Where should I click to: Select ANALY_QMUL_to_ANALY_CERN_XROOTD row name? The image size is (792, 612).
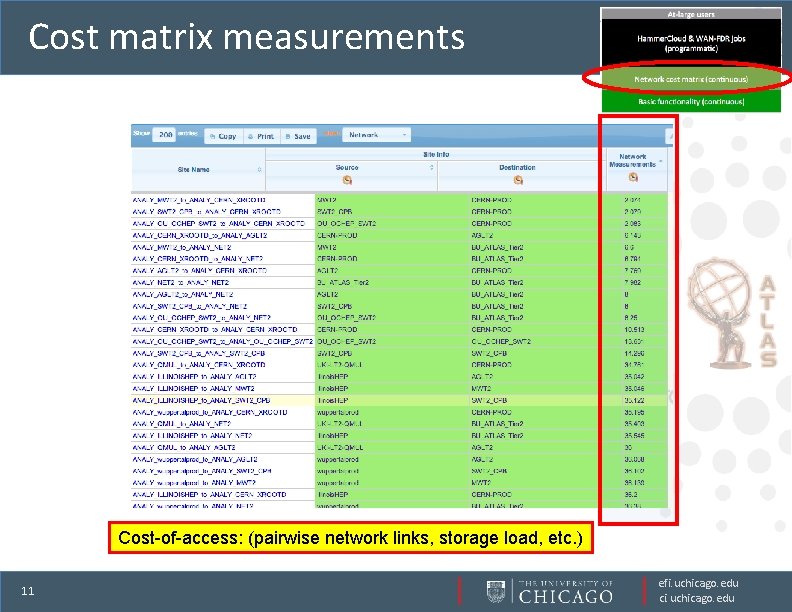coord(199,365)
